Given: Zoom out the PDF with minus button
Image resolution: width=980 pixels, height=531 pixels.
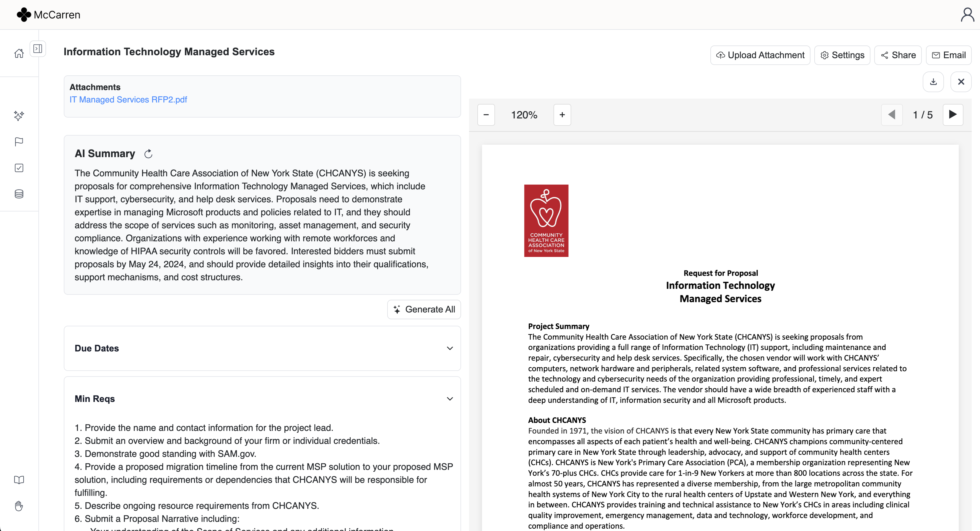Looking at the screenshot, I should [486, 115].
